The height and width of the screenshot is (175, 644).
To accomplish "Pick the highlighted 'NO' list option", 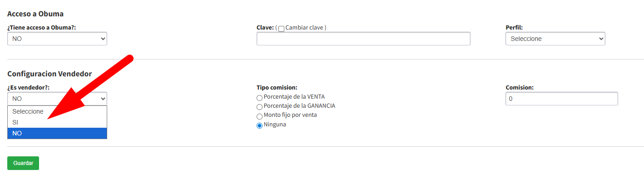I will [x=57, y=133].
